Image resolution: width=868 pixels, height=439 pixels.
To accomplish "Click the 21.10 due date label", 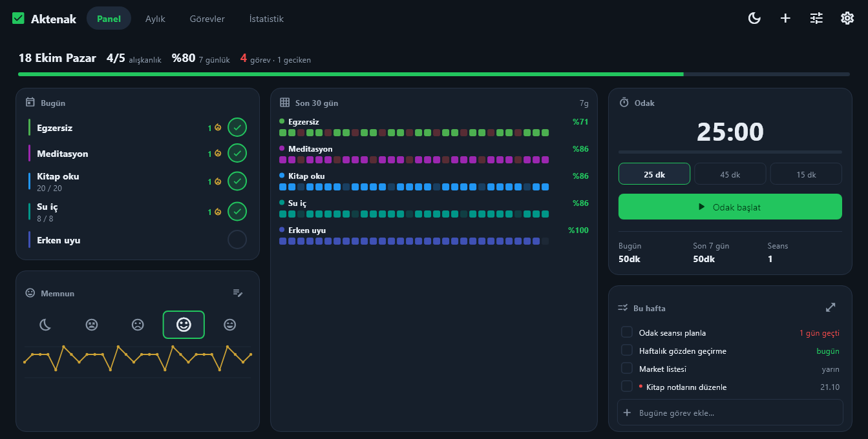I will click(x=829, y=387).
